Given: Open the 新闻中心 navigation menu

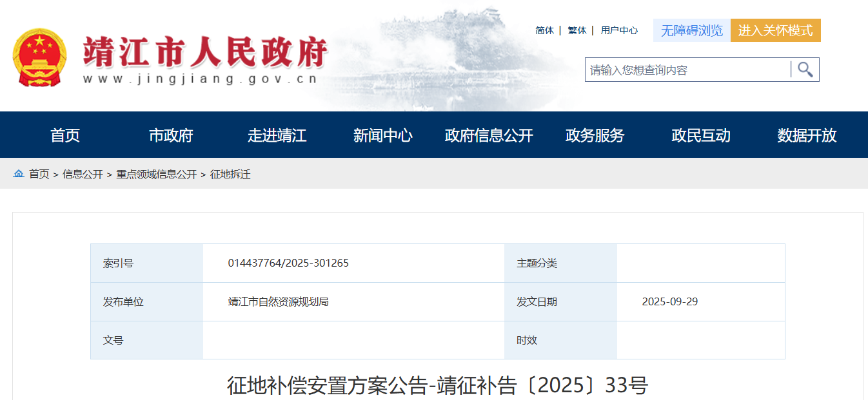Looking at the screenshot, I should point(382,135).
